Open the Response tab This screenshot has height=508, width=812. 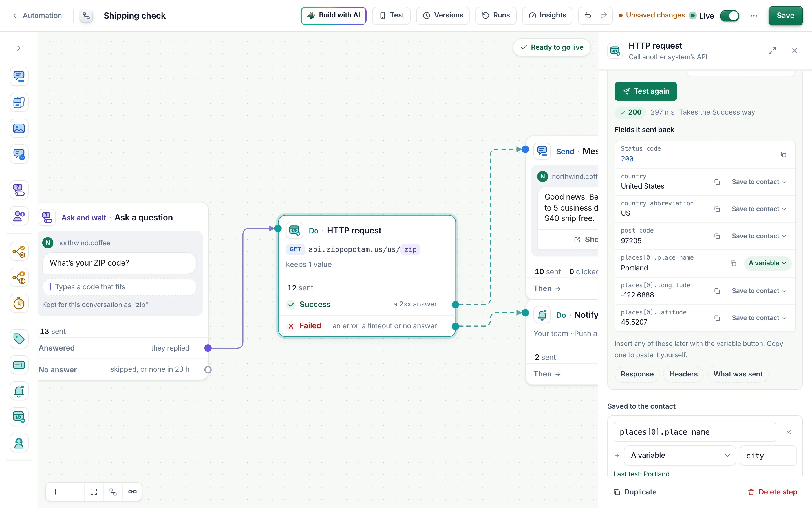pyautogui.click(x=637, y=374)
